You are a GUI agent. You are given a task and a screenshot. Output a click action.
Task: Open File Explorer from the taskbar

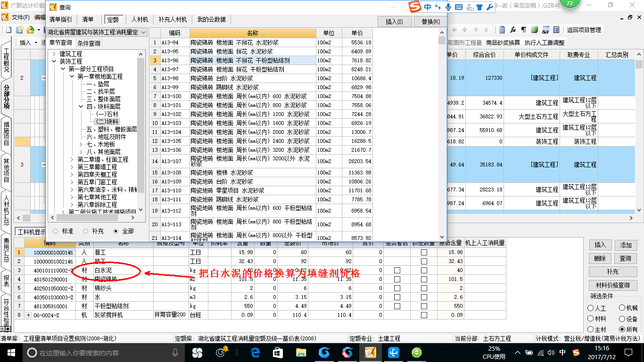click(x=301, y=352)
